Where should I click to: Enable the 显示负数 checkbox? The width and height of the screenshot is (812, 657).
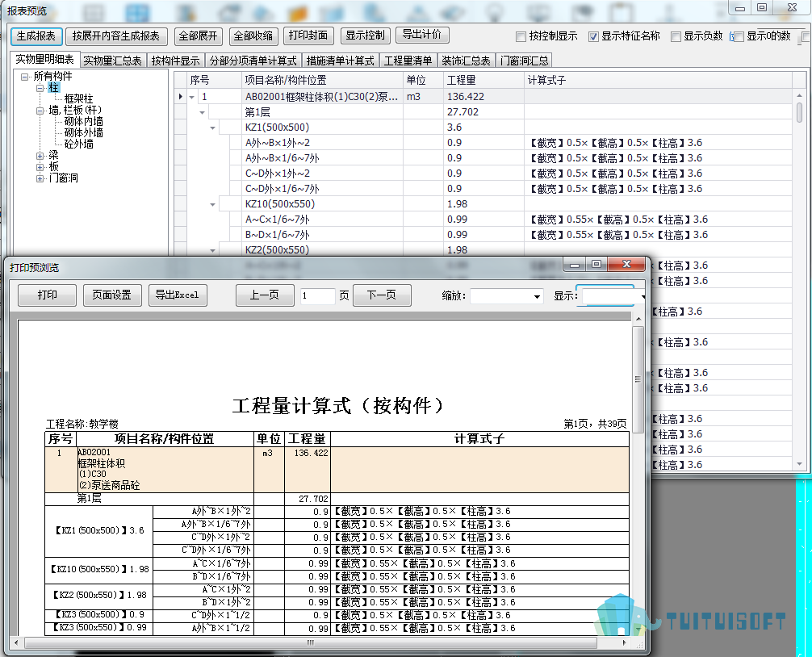(x=676, y=36)
